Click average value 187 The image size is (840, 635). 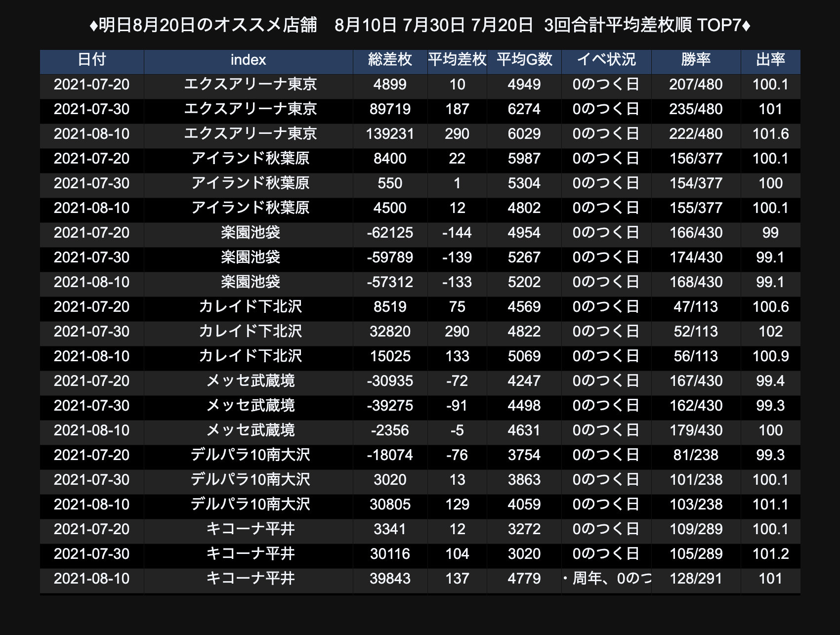457,109
